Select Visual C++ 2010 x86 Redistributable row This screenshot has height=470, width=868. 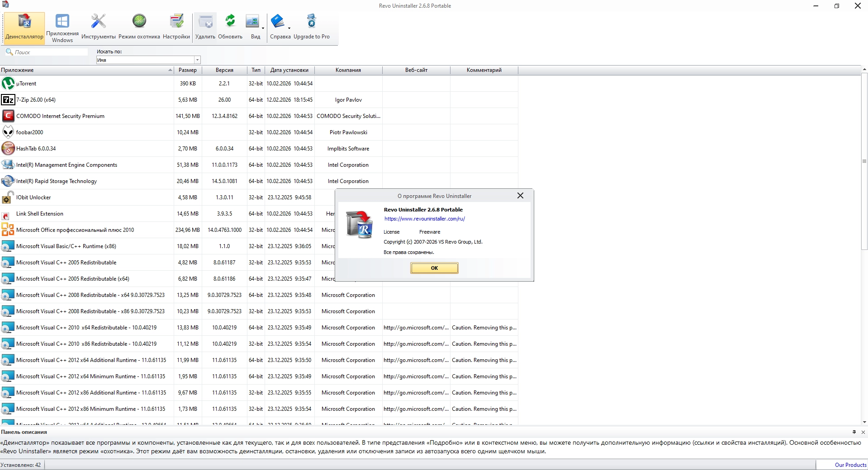[259, 344]
